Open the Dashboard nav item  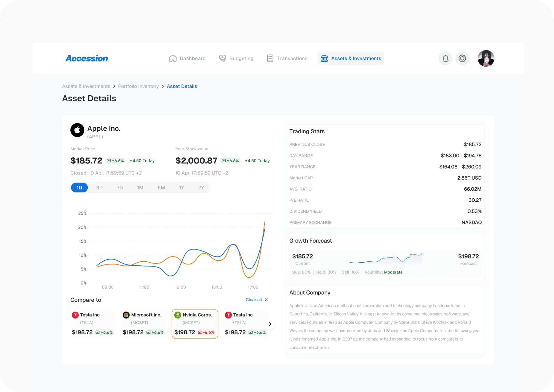coord(187,58)
